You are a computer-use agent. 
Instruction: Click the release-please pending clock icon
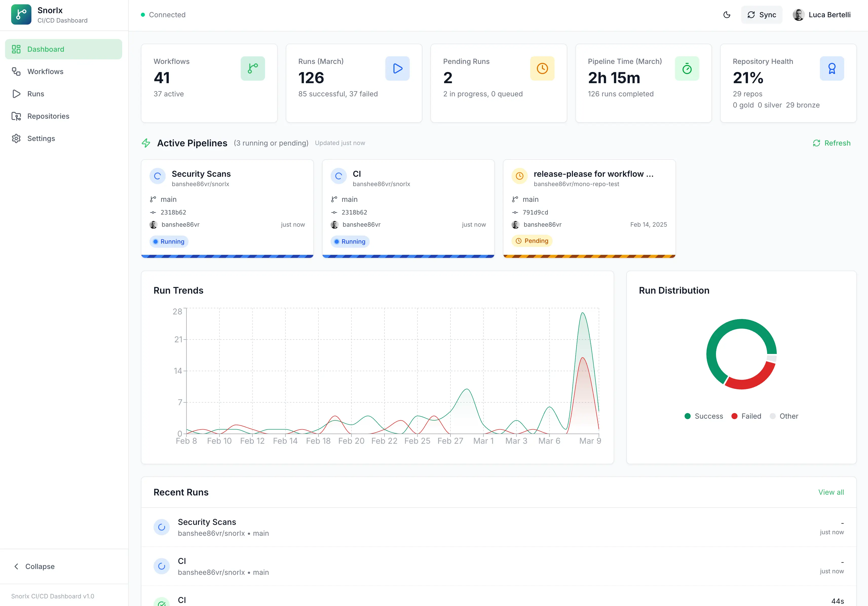tap(519, 176)
